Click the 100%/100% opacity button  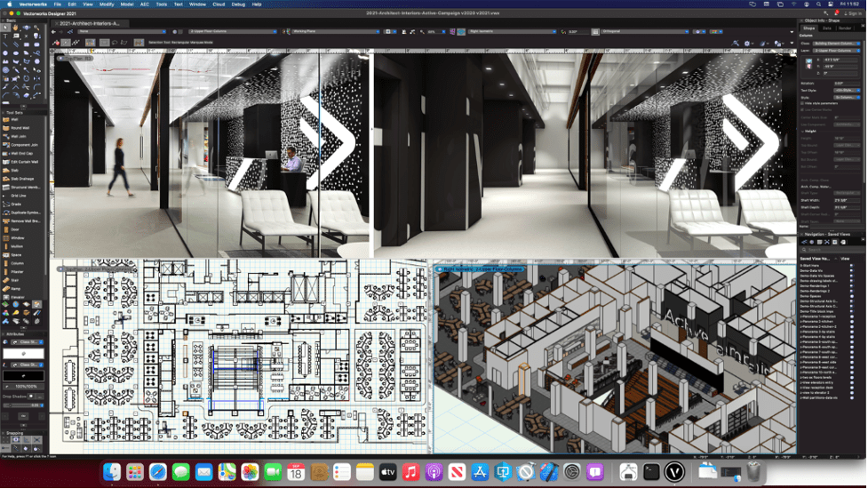click(x=26, y=387)
